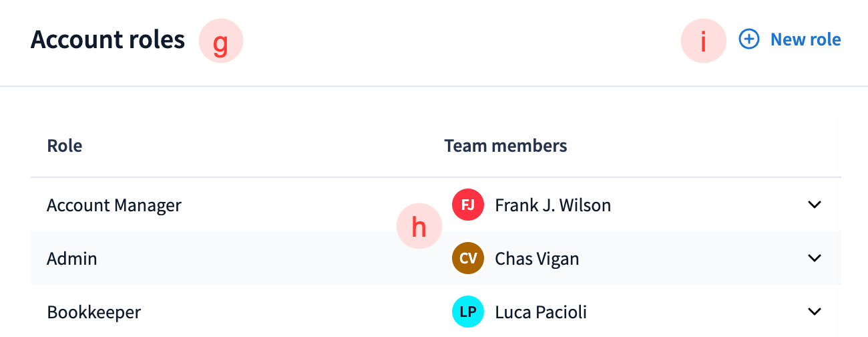Expand the Admin role row
The image size is (868, 337).
click(814, 258)
